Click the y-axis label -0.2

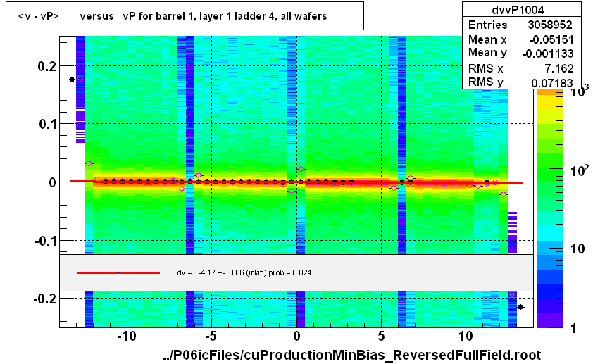45,299
